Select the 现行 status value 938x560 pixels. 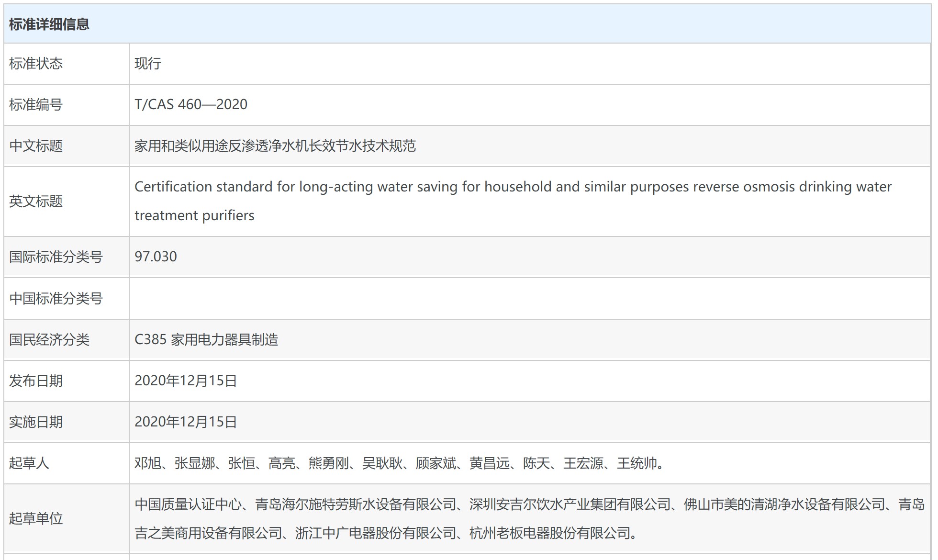pyautogui.click(x=148, y=64)
